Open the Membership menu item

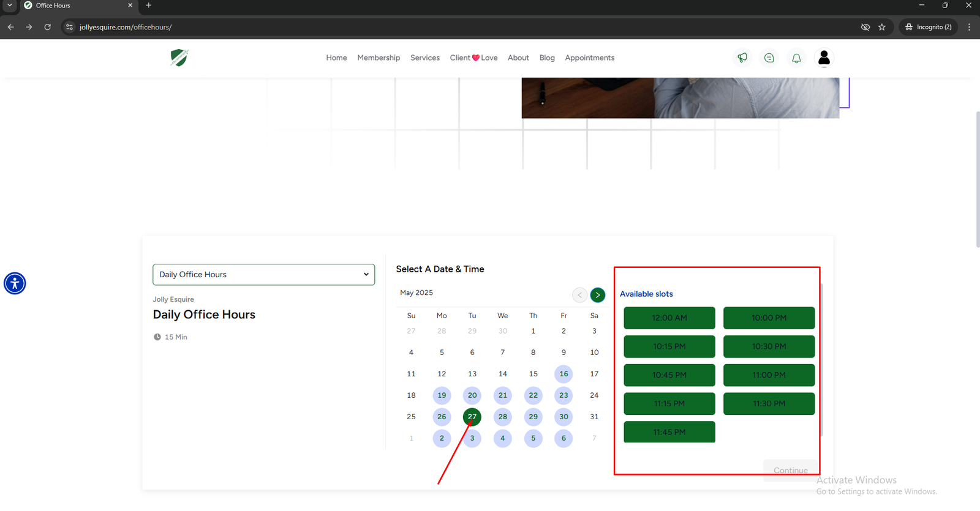(379, 58)
